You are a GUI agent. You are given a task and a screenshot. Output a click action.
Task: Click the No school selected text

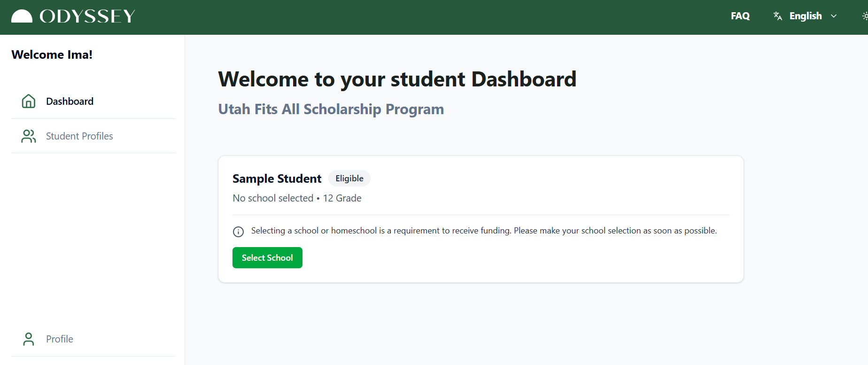(273, 198)
